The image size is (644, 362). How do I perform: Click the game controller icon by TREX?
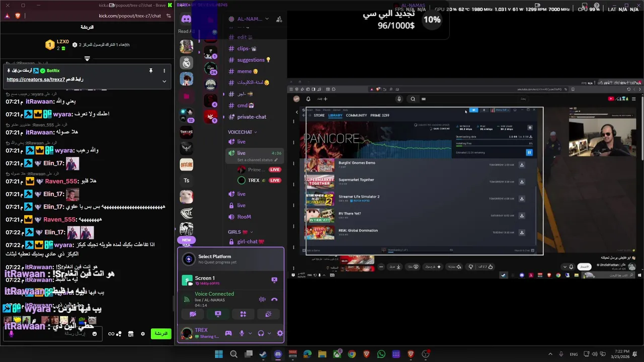click(x=228, y=333)
